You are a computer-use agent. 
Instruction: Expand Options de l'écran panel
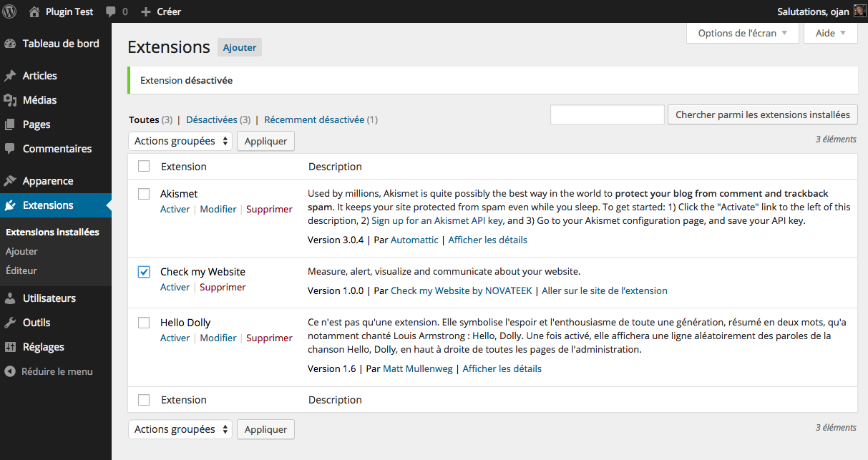[x=742, y=33]
